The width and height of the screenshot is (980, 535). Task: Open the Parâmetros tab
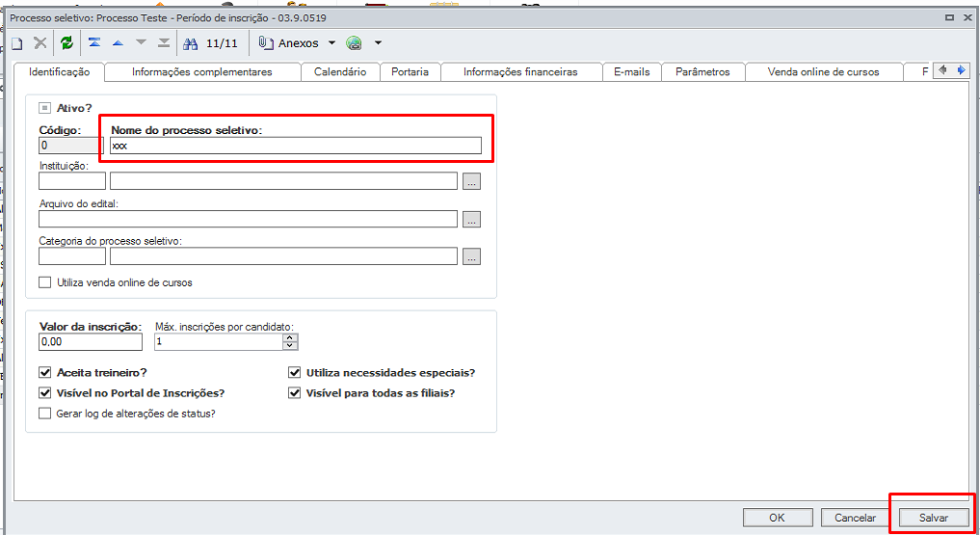702,72
